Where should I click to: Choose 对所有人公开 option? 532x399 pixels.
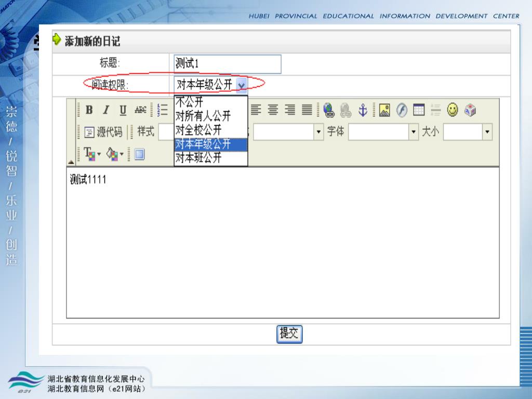pyautogui.click(x=210, y=116)
